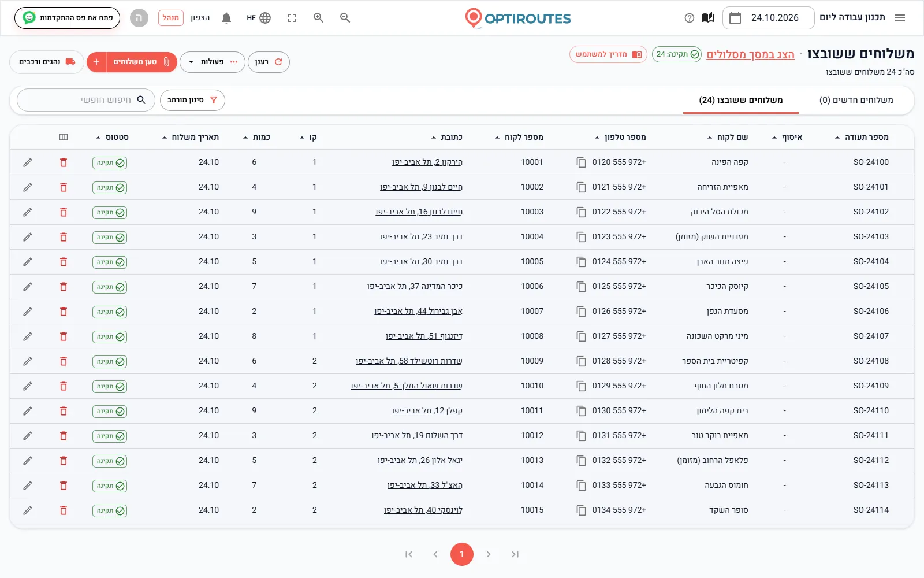Copy phone number of SO-24100 row

[x=581, y=162]
